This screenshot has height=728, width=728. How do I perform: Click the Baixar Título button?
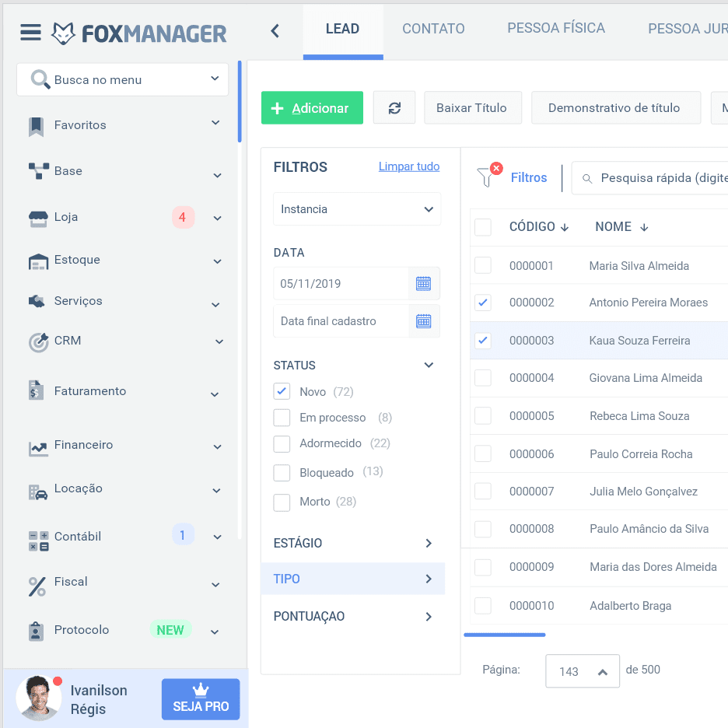pyautogui.click(x=473, y=107)
